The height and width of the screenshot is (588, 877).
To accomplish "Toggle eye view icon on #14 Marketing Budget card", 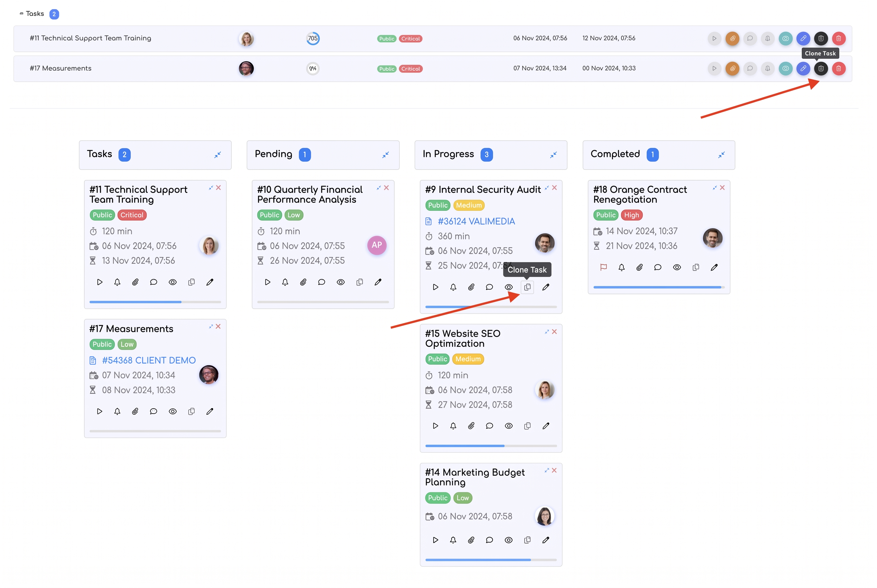I will coord(508,540).
